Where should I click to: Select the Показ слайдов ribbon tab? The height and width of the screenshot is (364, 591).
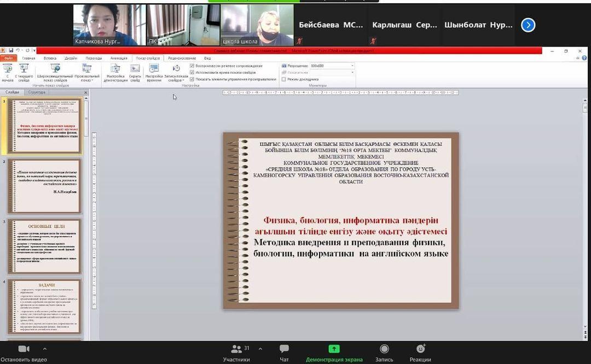(x=148, y=58)
